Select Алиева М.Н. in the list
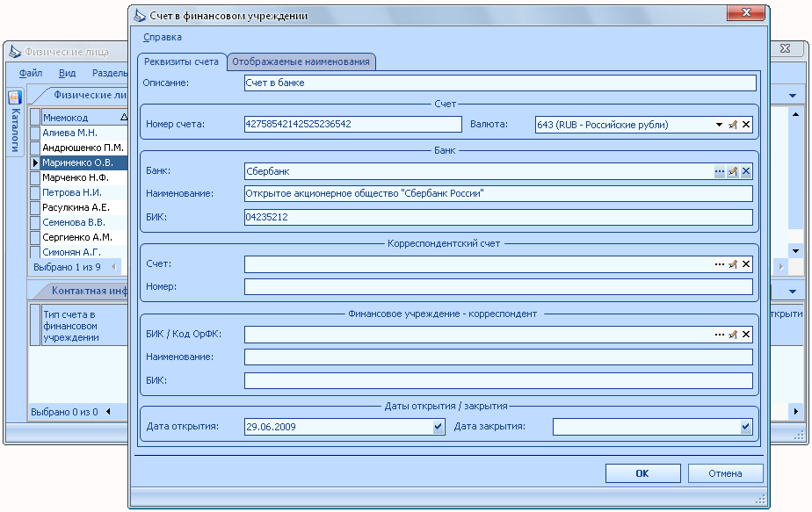 (84, 133)
